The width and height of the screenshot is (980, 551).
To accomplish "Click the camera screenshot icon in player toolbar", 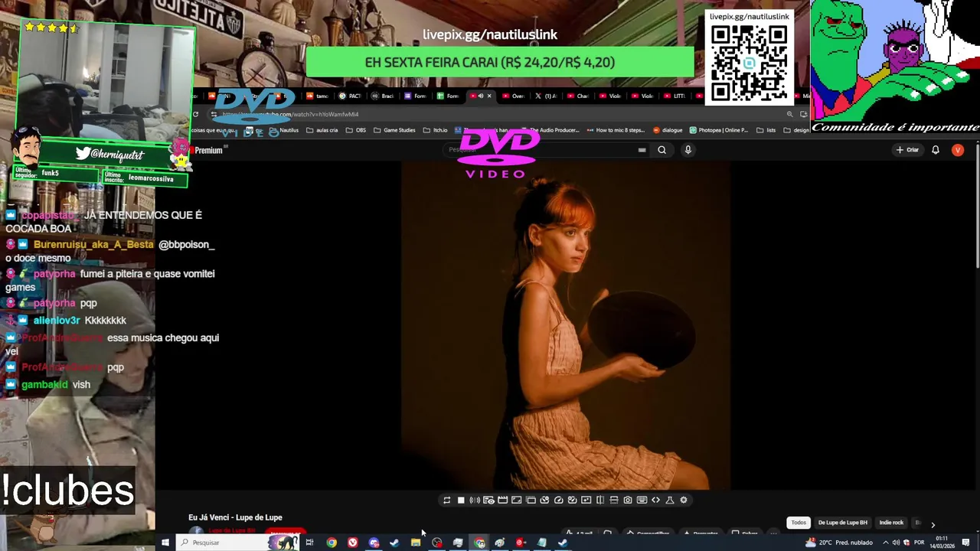I will click(628, 500).
